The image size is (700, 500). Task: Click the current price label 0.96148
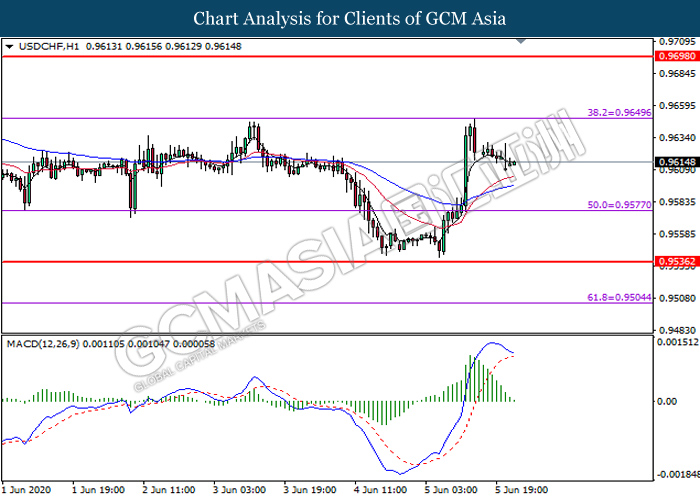[677, 162]
